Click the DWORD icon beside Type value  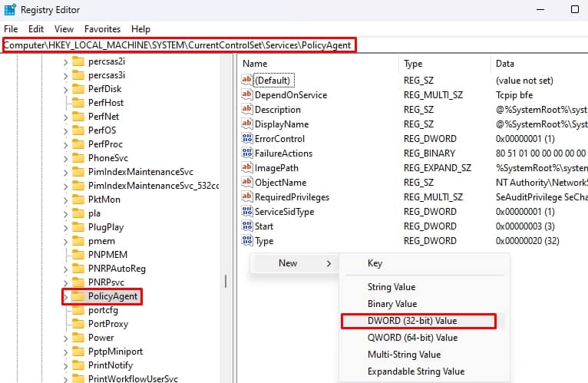246,240
